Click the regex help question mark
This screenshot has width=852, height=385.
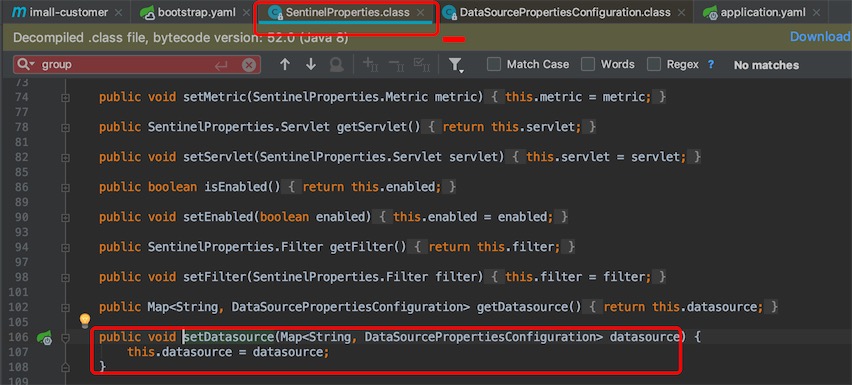(x=711, y=65)
